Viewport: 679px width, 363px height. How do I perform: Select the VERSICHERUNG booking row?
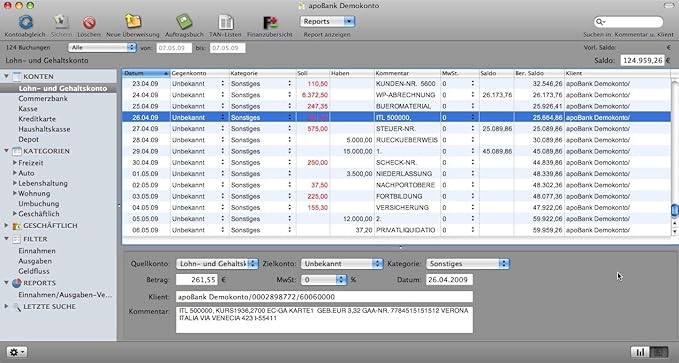pyautogui.click(x=396, y=207)
